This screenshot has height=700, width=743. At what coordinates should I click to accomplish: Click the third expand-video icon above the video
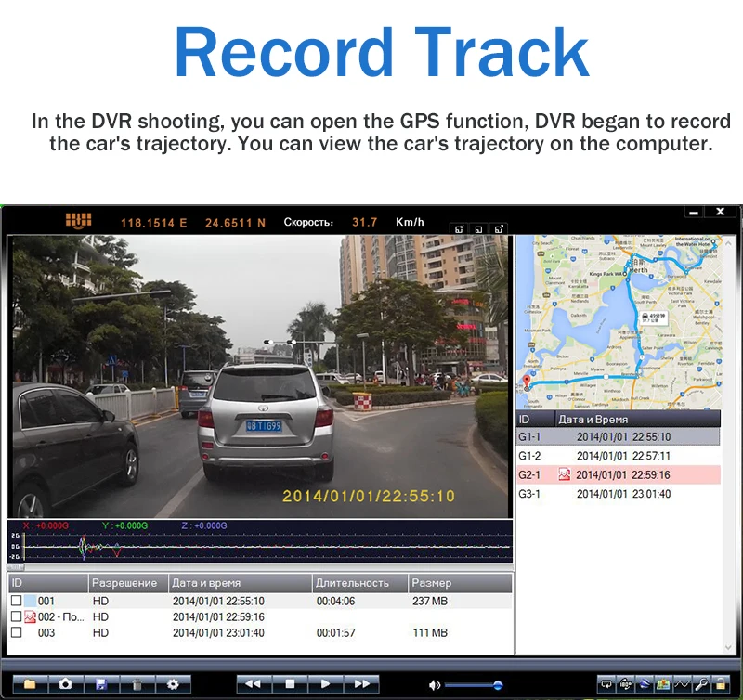coord(499,229)
